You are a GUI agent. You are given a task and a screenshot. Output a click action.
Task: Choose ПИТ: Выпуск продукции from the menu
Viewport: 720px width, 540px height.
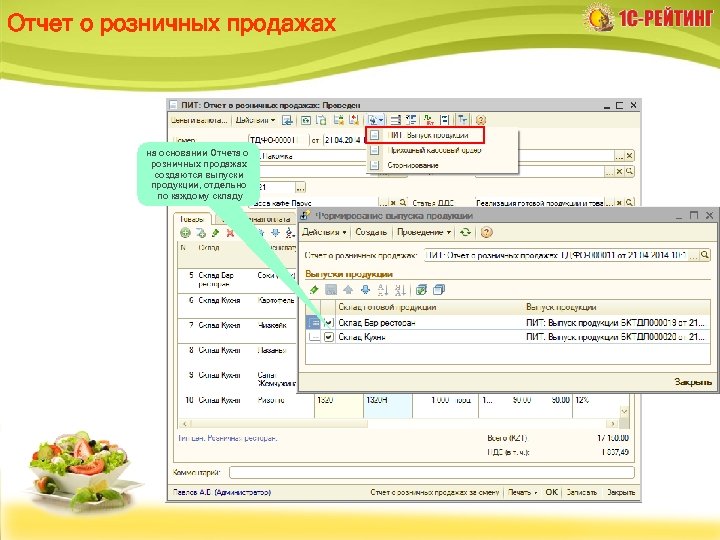[427, 135]
